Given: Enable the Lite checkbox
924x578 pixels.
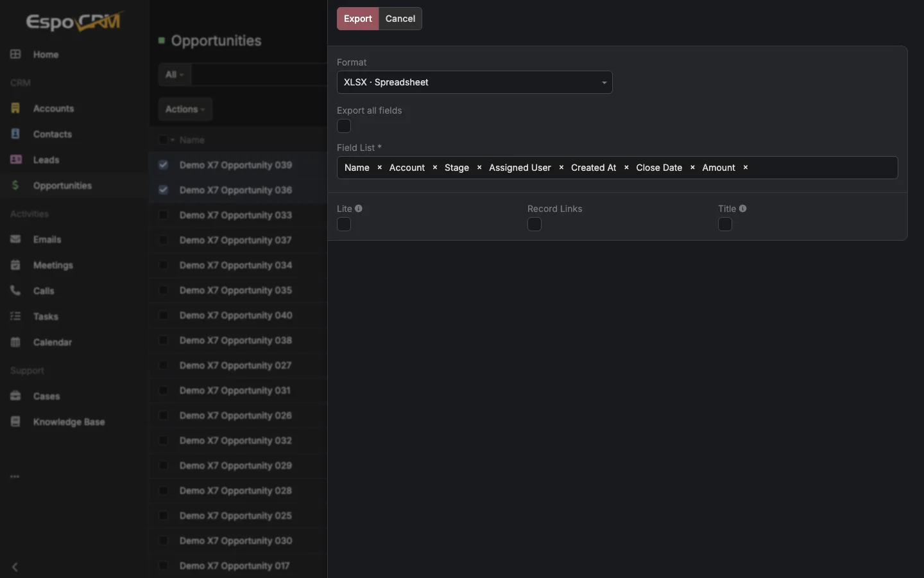Looking at the screenshot, I should [x=344, y=224].
